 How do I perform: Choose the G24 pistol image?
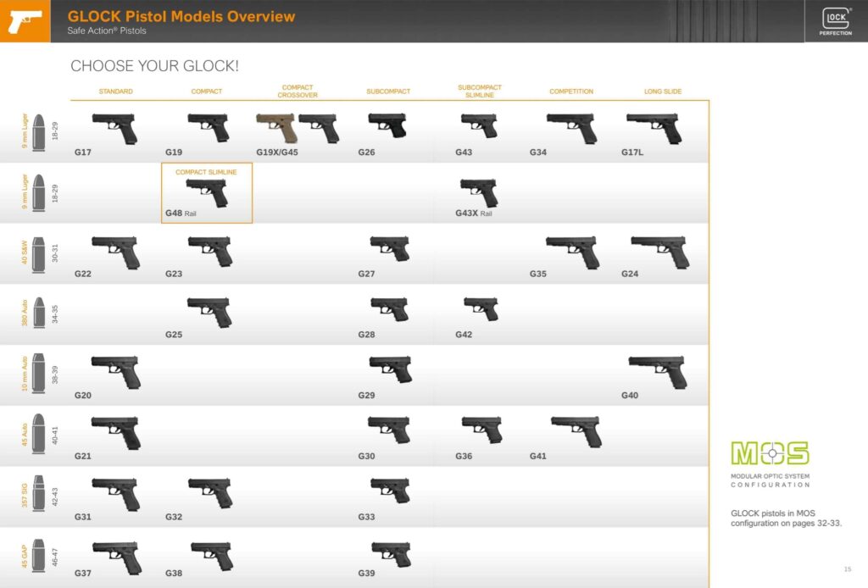pos(660,252)
